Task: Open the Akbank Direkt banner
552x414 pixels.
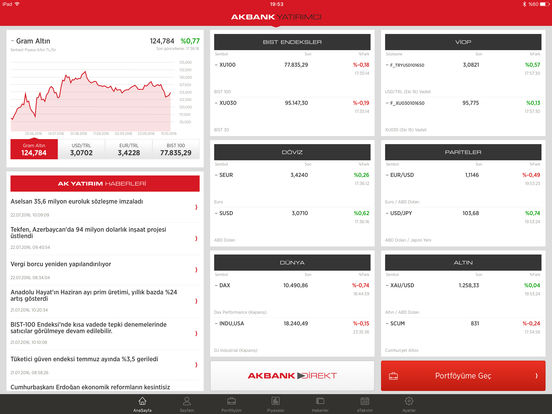Action: (x=292, y=376)
